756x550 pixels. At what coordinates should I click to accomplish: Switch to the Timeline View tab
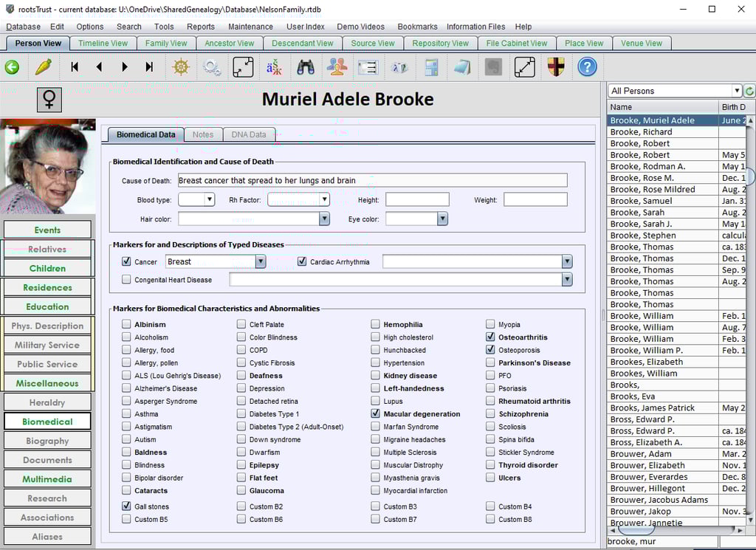coord(103,43)
